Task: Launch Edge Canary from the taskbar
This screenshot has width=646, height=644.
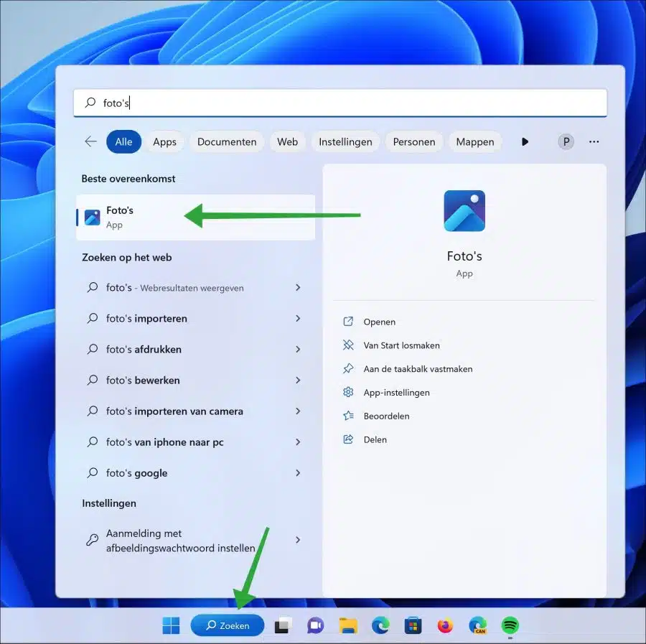Action: (477, 625)
